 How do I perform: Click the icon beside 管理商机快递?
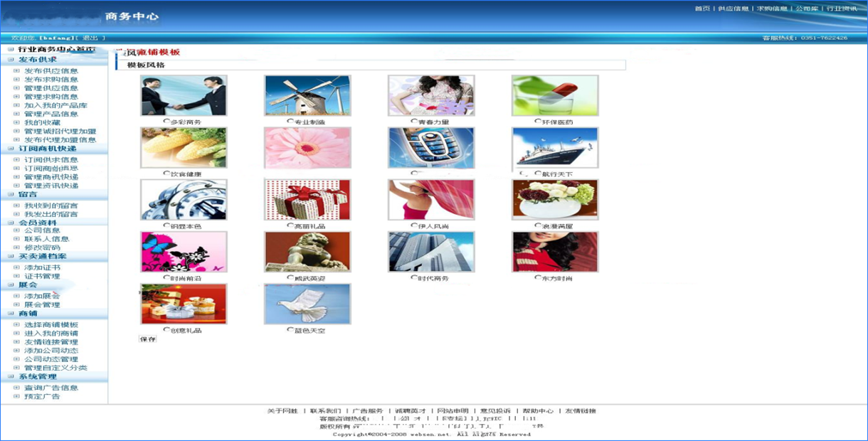17,176
